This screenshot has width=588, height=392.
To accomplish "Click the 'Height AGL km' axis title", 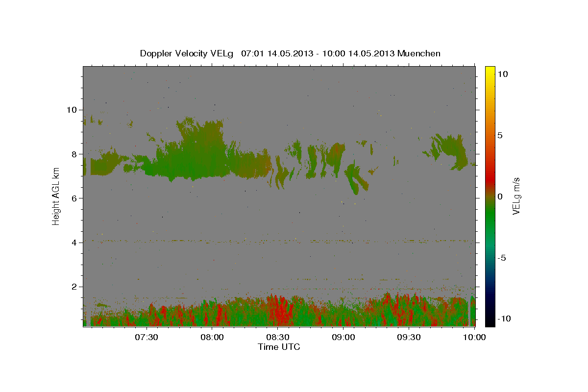I will (x=56, y=196).
